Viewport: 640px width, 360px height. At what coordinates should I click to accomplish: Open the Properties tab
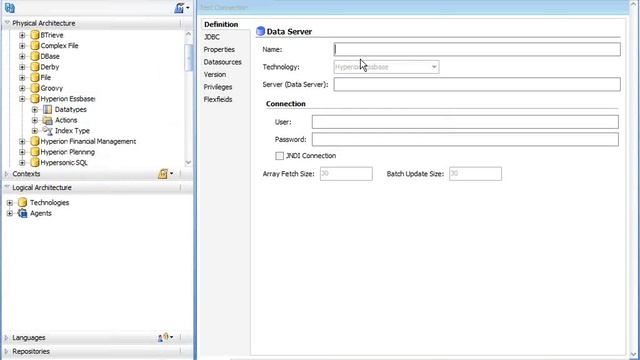219,49
